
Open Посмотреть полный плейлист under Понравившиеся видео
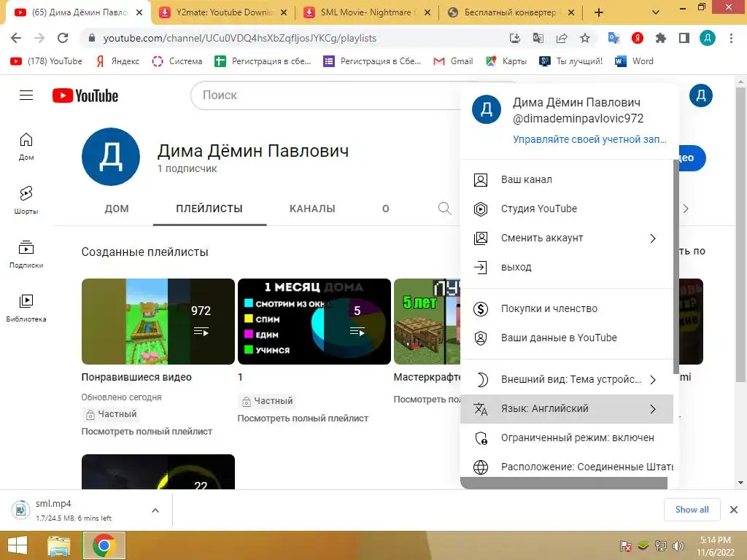[x=147, y=432]
